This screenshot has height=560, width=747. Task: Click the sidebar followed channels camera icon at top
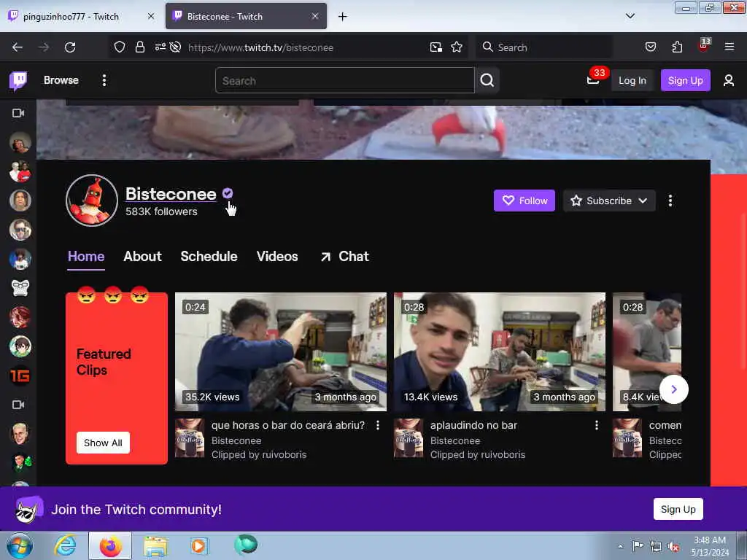point(18,113)
